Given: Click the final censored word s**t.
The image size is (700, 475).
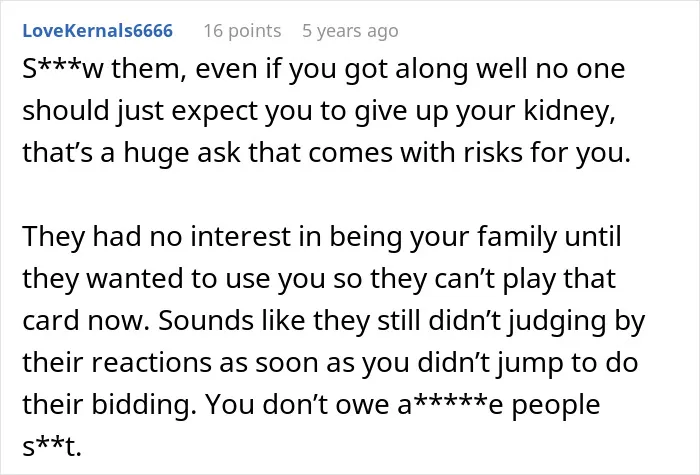Looking at the screenshot, I should coord(52,446).
